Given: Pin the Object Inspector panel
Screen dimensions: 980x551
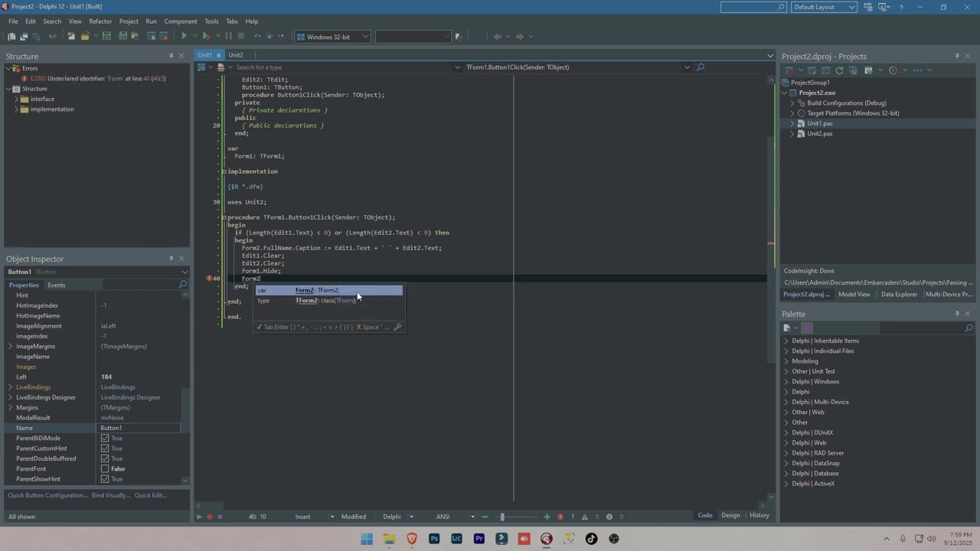Looking at the screenshot, I should click(171, 259).
